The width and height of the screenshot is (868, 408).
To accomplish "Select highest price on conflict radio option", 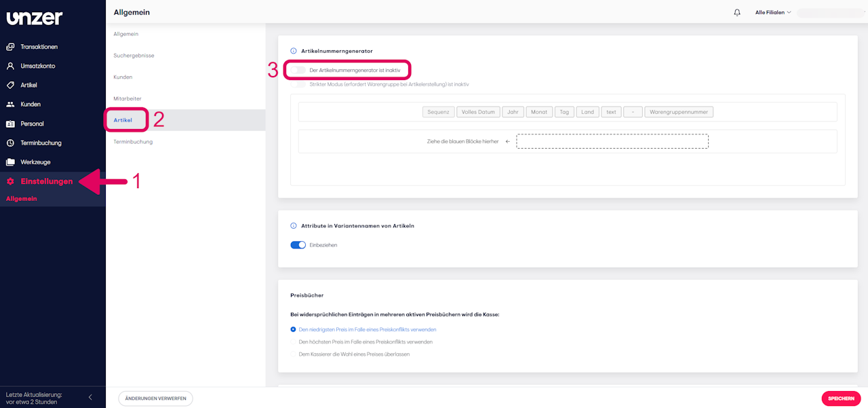I will [x=293, y=341].
